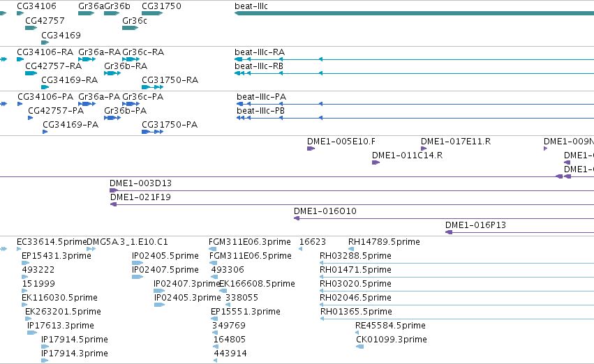The image size is (594, 364).
Task: Select the beat-IIIc-PA protein label
Action: [261, 96]
